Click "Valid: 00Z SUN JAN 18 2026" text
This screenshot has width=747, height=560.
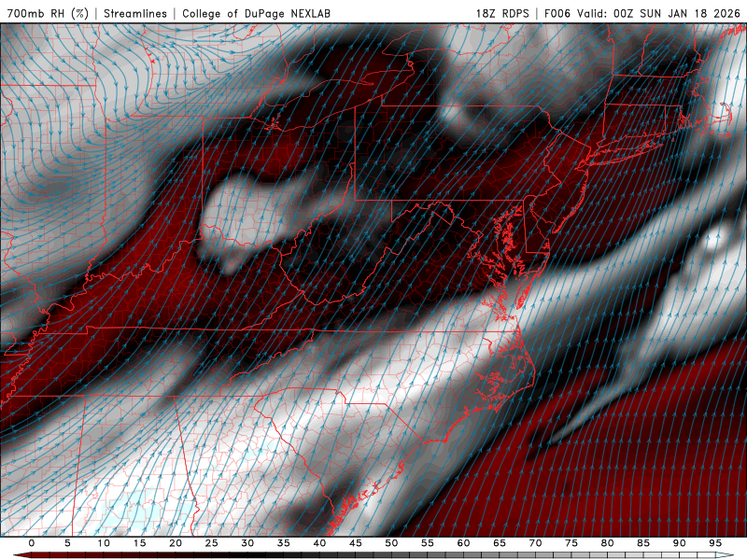coord(659,13)
